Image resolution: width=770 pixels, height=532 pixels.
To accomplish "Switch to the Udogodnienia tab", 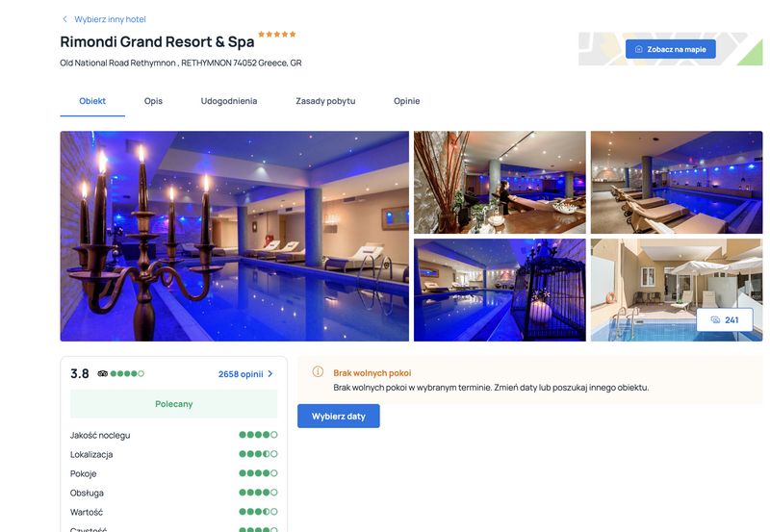I will pos(229,101).
